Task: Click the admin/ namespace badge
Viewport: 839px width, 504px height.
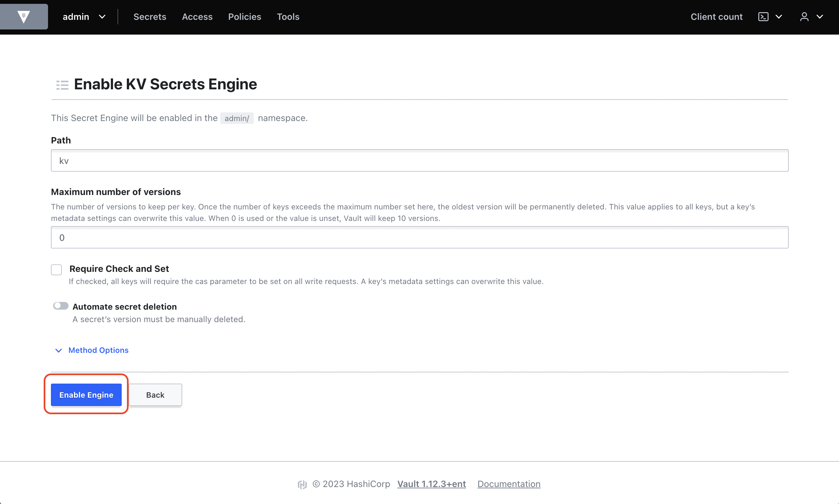Action: 237,118
